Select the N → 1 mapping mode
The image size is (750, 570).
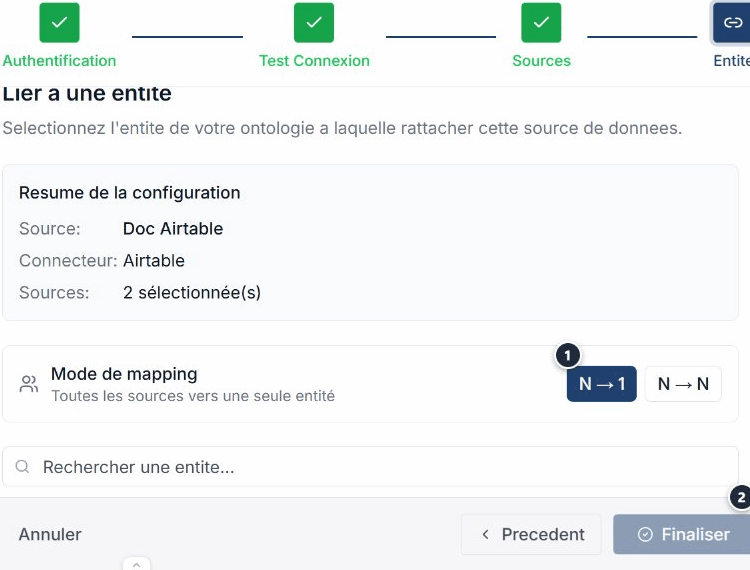601,384
